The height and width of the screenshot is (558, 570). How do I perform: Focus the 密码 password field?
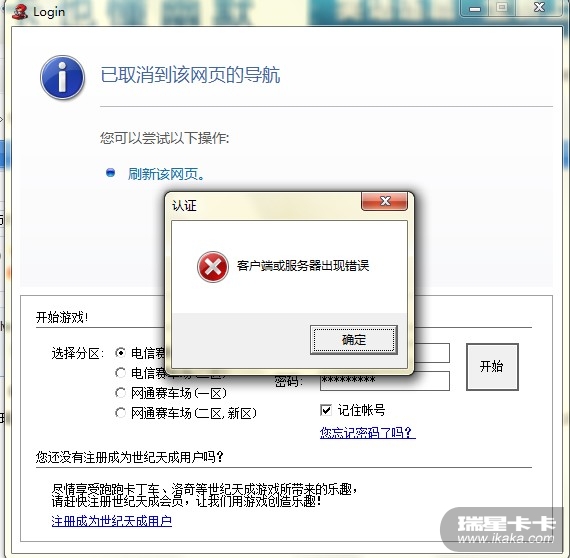point(385,381)
